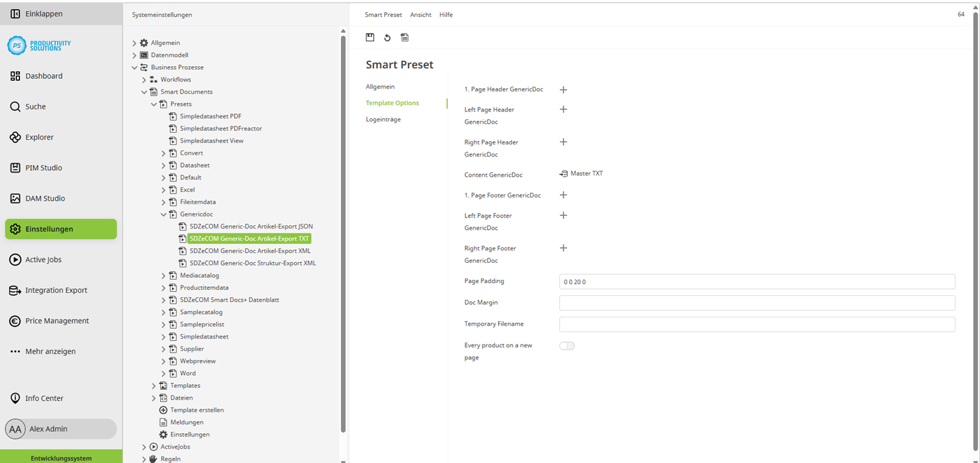Viewport: 980px width, 463px height.
Task: Add a Right Page Footer GenericDoc template
Action: click(563, 247)
